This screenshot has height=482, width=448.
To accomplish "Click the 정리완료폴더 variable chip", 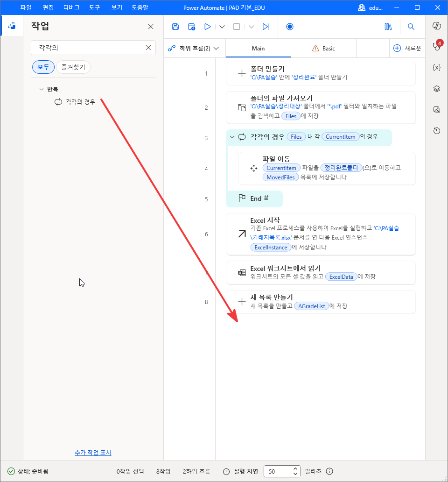I will tap(341, 168).
